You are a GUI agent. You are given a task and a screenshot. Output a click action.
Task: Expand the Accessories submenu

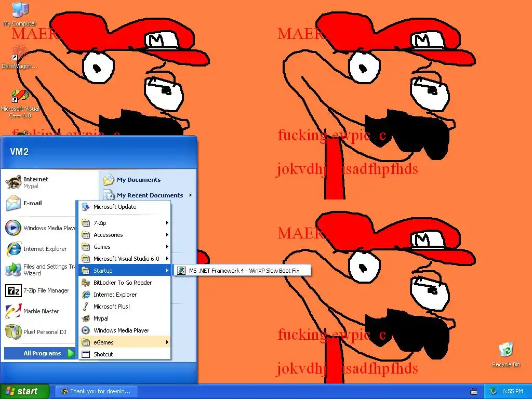tap(125, 235)
